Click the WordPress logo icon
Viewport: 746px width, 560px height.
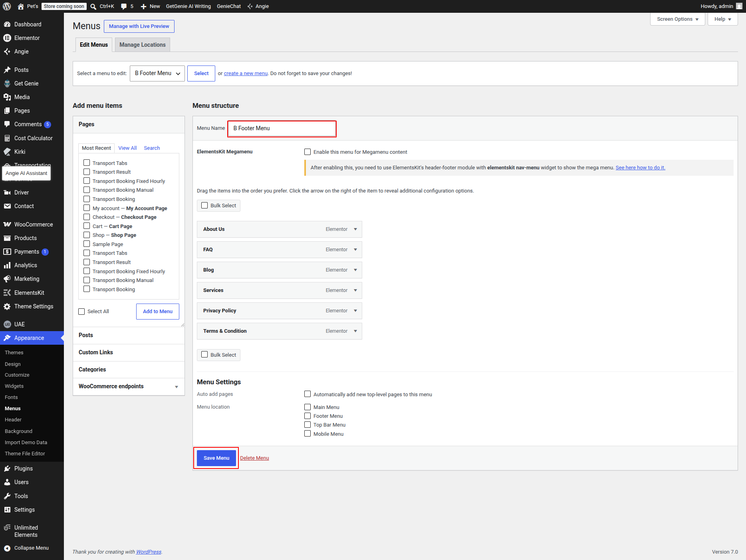[7, 6]
